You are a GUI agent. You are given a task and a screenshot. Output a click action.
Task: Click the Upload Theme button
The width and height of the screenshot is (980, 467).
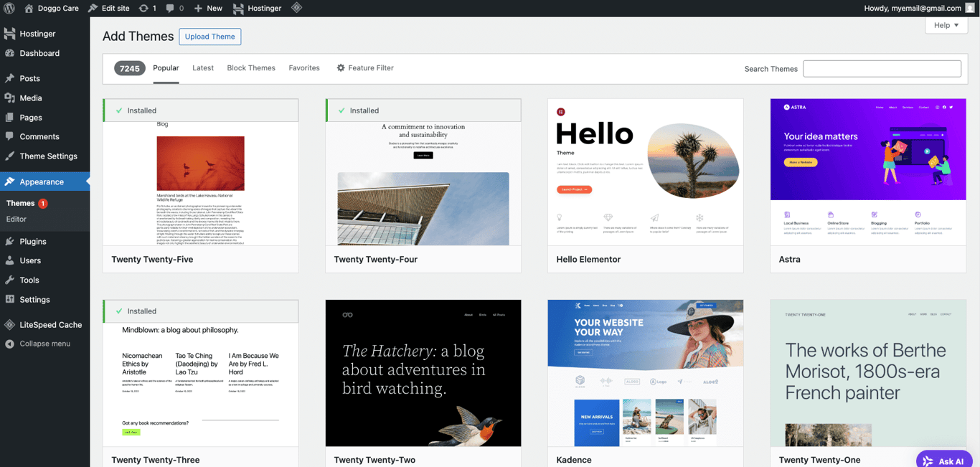coord(209,36)
